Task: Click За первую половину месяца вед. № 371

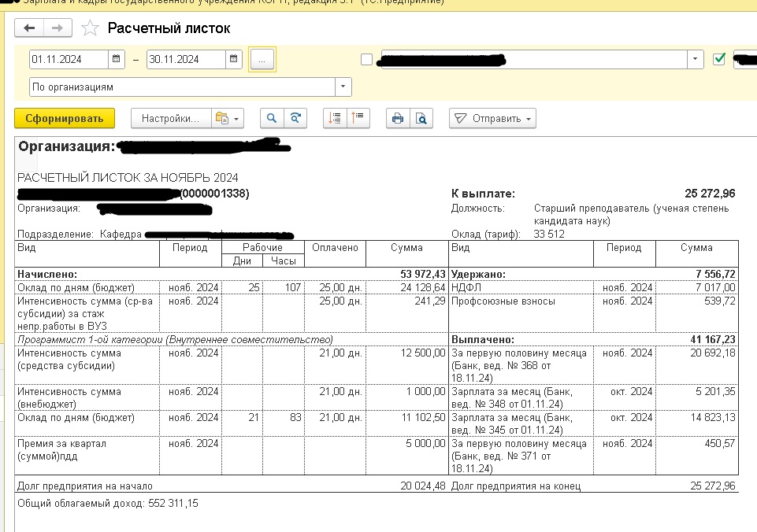Action: (519, 456)
